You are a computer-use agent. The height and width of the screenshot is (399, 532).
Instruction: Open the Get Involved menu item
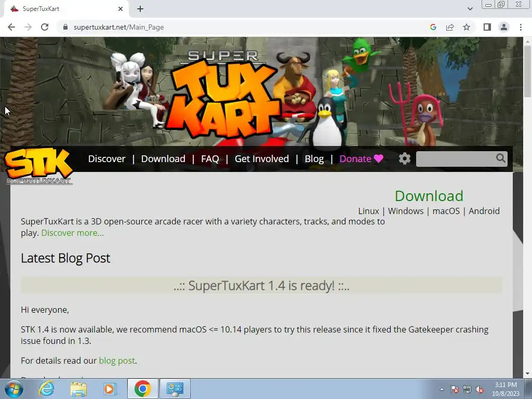pyautogui.click(x=262, y=159)
